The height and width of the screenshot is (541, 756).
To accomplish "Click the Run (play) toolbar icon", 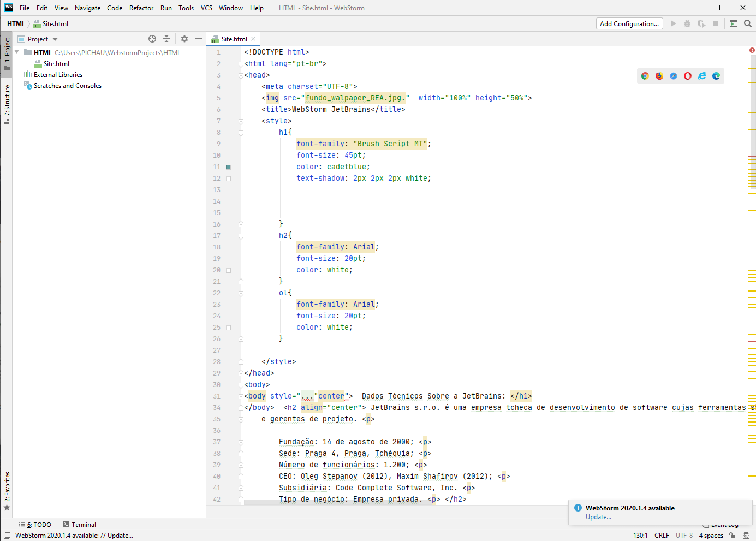I will pos(673,23).
